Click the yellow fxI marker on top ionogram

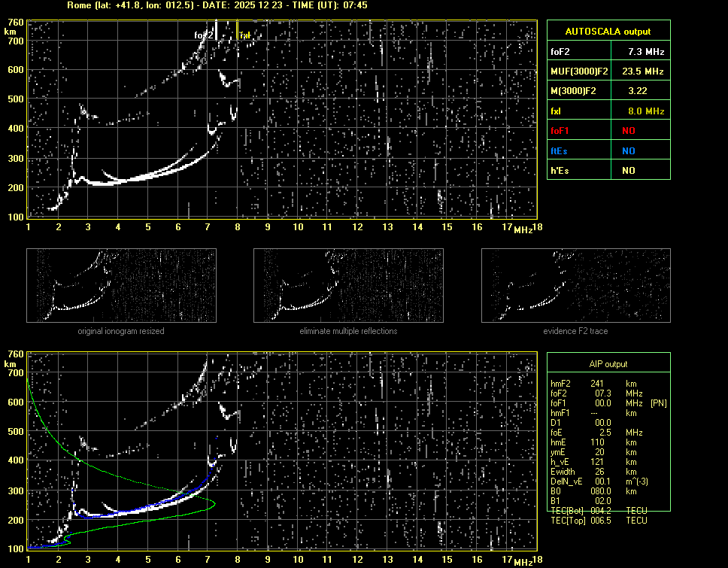point(244,35)
